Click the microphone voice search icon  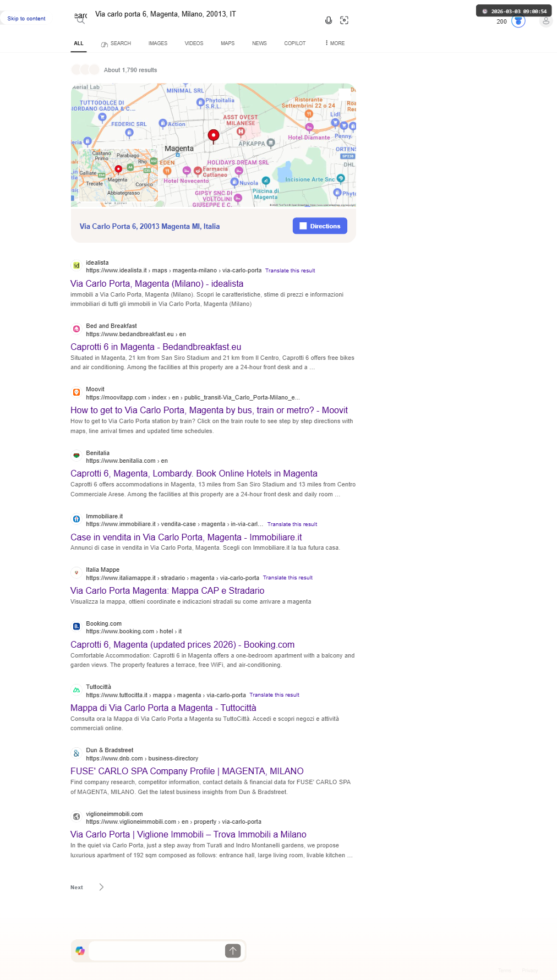pyautogui.click(x=329, y=20)
